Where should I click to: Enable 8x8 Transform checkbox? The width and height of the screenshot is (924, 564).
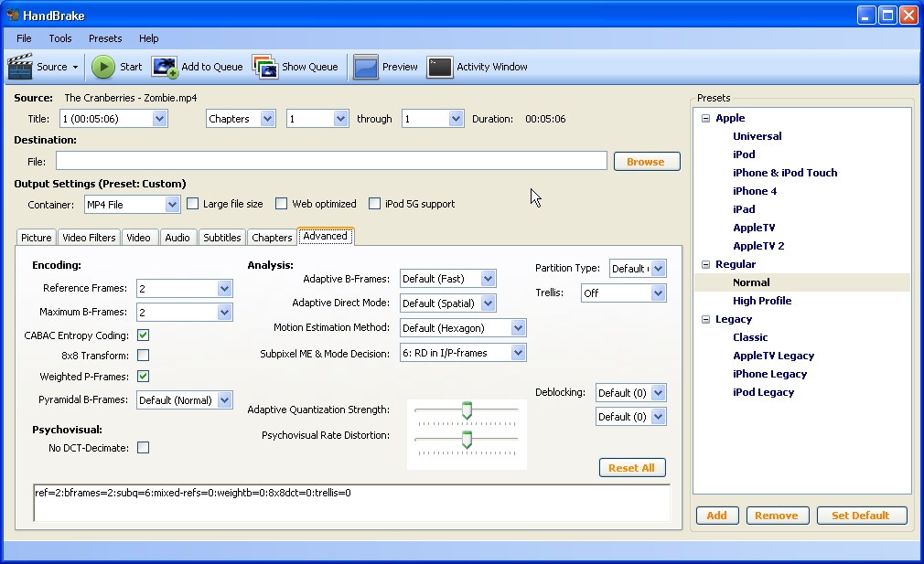click(x=144, y=355)
